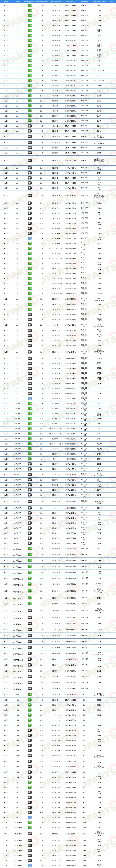
Task: Click VW brand cell in CVVA row
Action: tap(6, 856)
